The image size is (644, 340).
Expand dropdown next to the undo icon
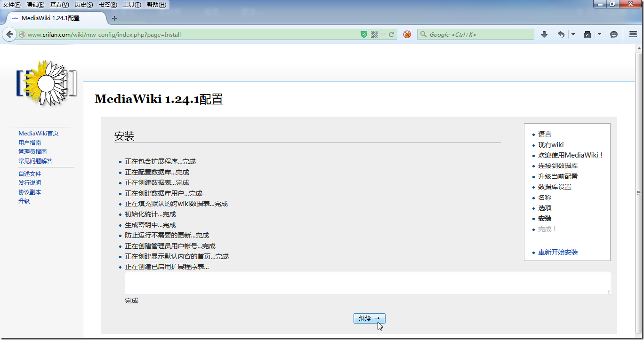click(573, 34)
